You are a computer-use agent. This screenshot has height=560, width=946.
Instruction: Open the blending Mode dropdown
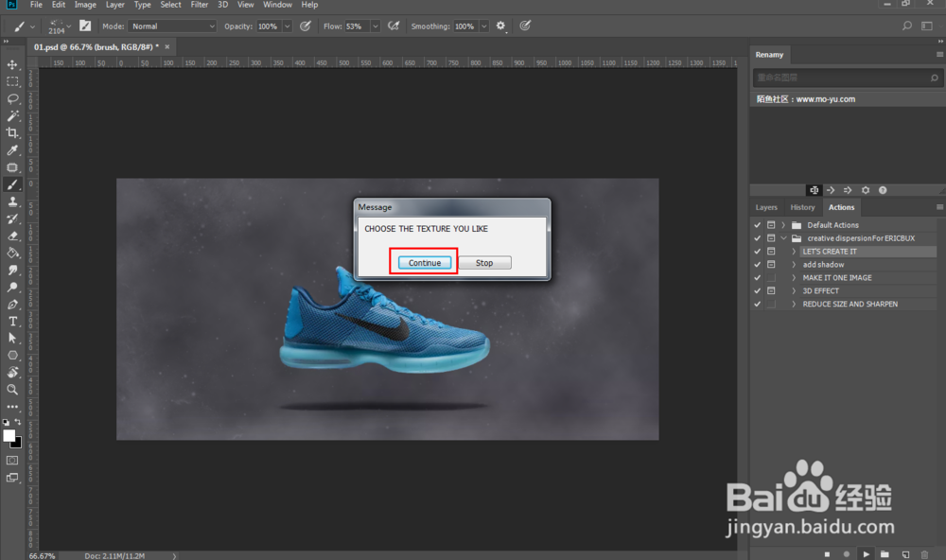172,26
